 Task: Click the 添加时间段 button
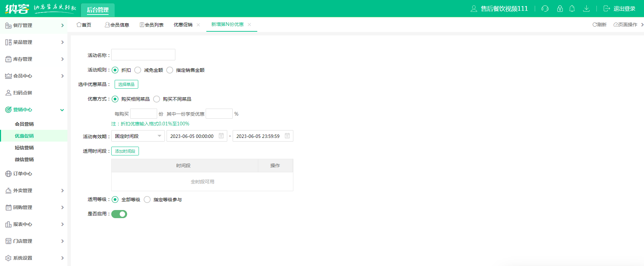(125, 151)
